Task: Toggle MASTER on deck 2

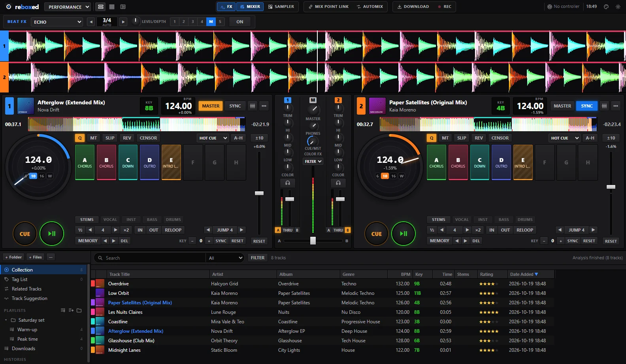Action: (x=562, y=106)
